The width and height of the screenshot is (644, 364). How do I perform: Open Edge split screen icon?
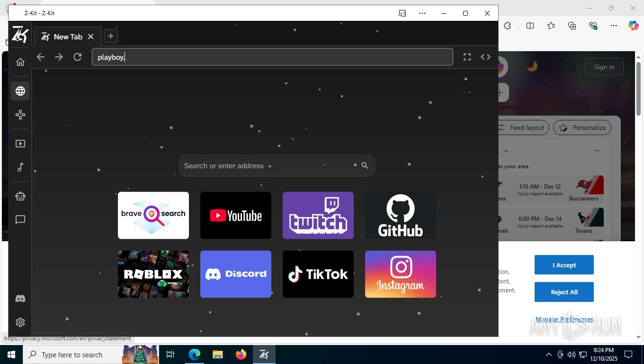tap(530, 26)
